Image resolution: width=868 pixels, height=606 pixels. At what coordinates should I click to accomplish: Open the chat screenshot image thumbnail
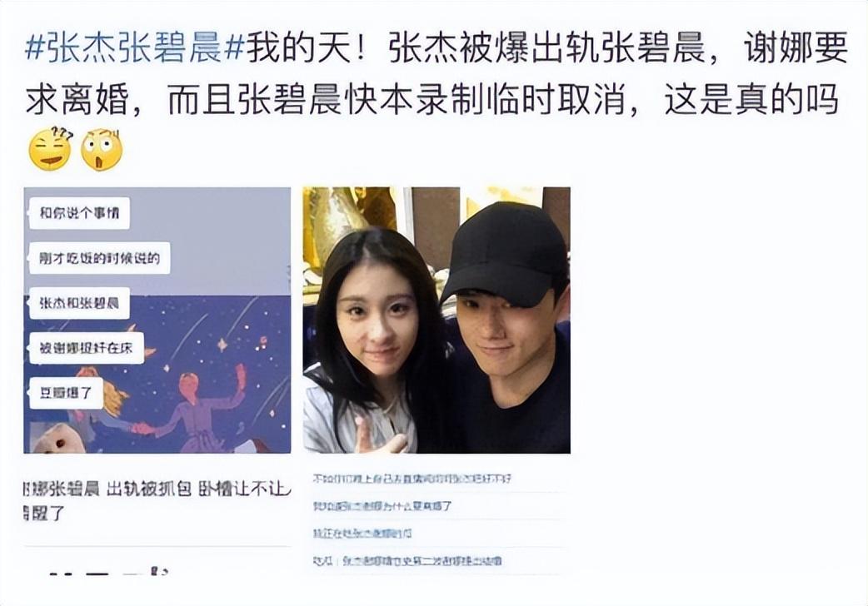(x=157, y=320)
